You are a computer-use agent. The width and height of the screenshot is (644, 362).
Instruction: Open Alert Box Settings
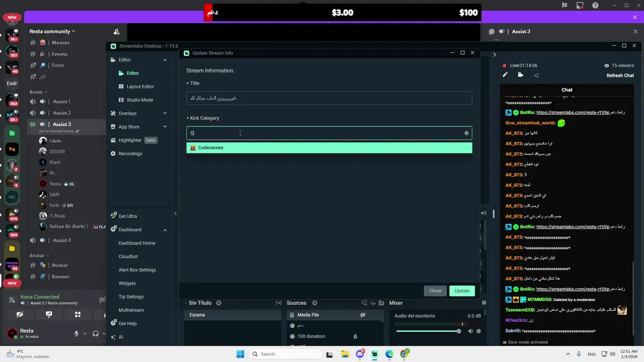point(137,270)
